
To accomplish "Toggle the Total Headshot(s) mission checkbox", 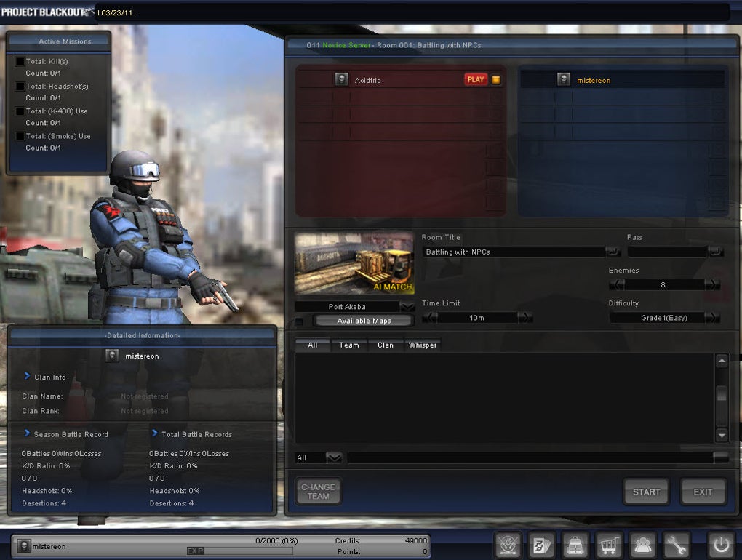I will coord(20,86).
